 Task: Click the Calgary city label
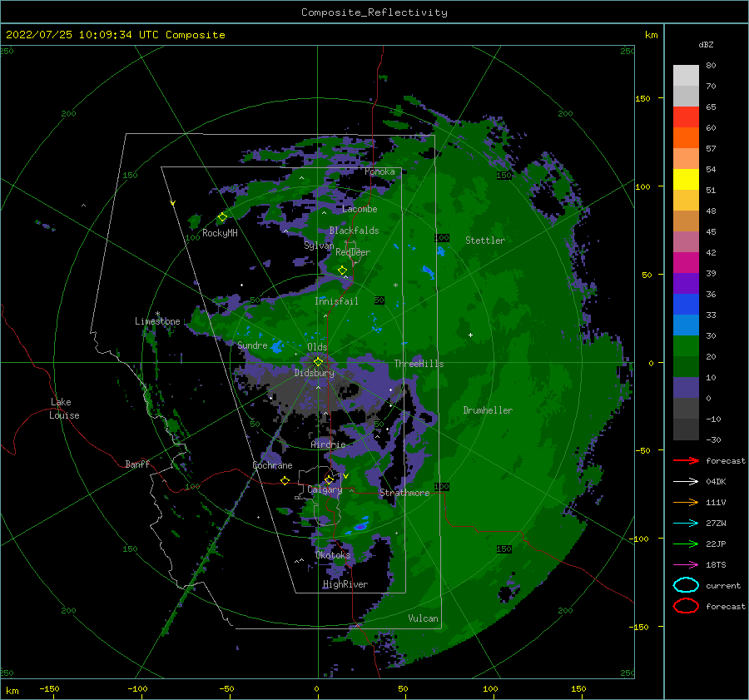pyautogui.click(x=325, y=489)
